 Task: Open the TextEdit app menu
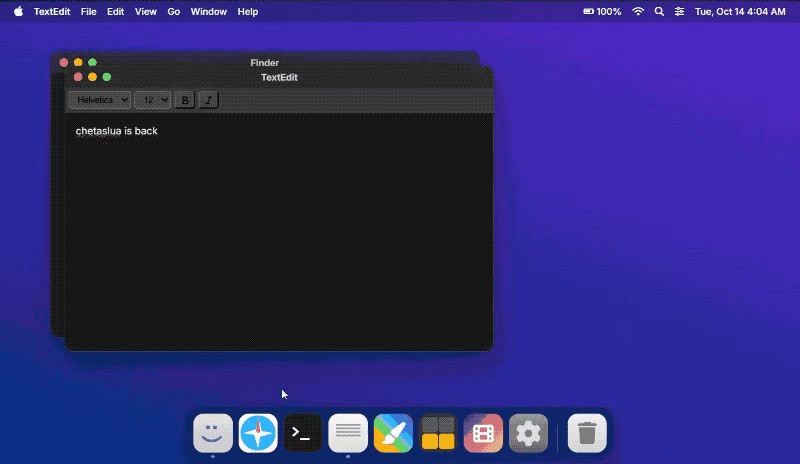coord(52,11)
